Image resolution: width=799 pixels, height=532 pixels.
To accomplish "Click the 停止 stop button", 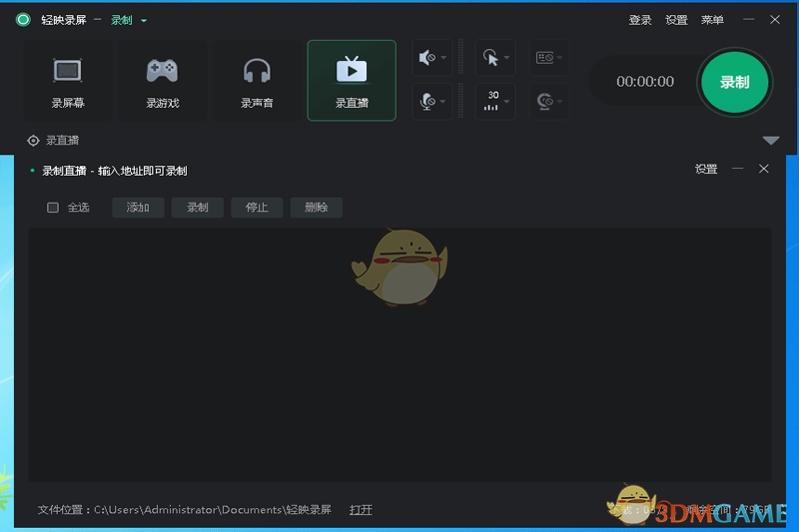I will (257, 208).
